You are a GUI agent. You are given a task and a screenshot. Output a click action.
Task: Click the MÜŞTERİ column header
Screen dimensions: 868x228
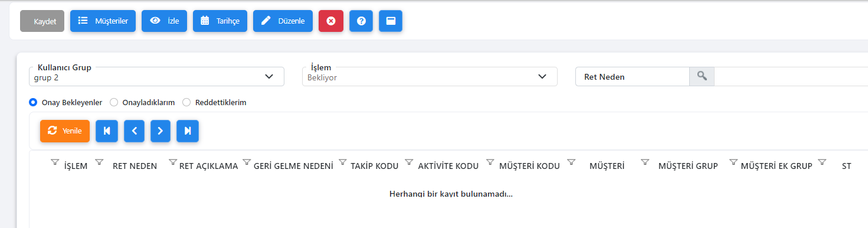click(607, 166)
